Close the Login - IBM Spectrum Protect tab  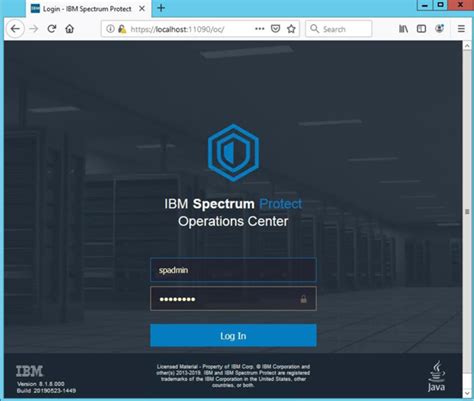pos(142,9)
